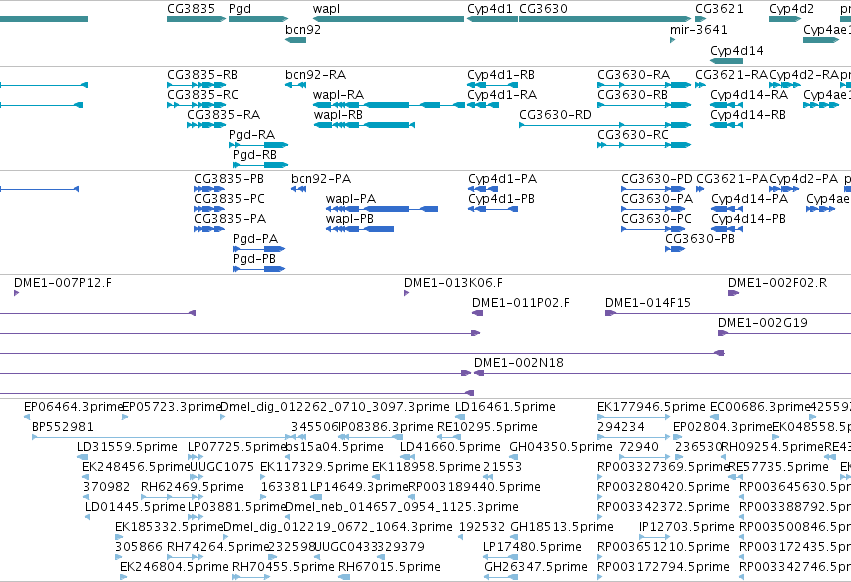Select the Cyp4d14-PB CDS glyph
Viewport: 851px width, 582px height.
pos(727,229)
